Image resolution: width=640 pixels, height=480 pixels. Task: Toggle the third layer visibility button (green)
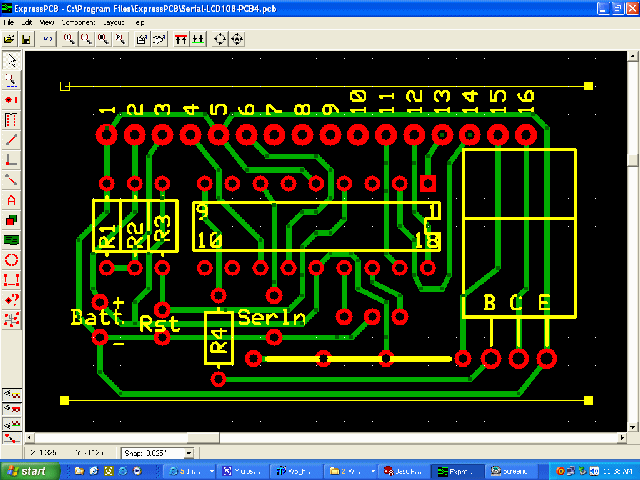point(12,424)
